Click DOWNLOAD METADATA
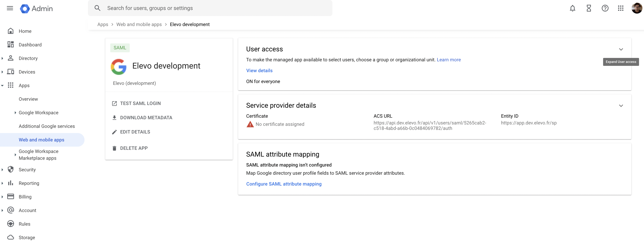 pyautogui.click(x=142, y=118)
